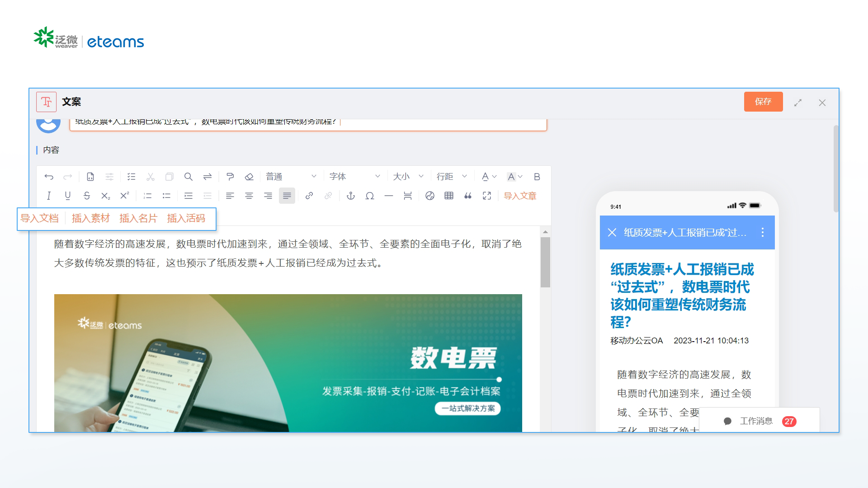Click the format painter icon
Image resolution: width=868 pixels, height=488 pixels.
[x=230, y=177]
